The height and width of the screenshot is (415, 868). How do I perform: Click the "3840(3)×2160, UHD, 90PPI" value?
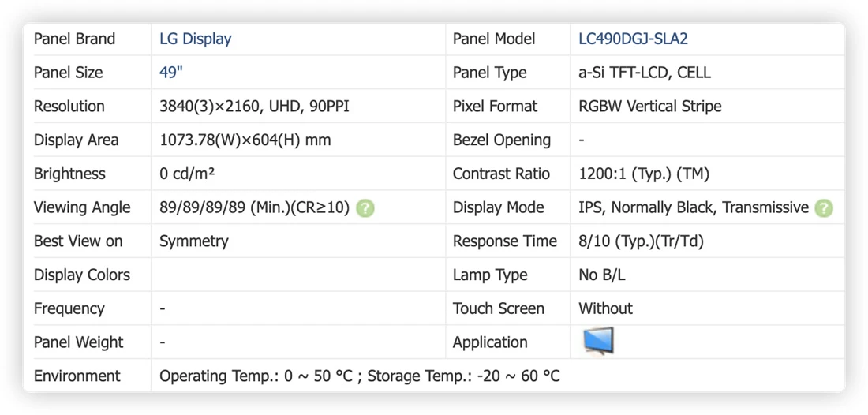[254, 107]
